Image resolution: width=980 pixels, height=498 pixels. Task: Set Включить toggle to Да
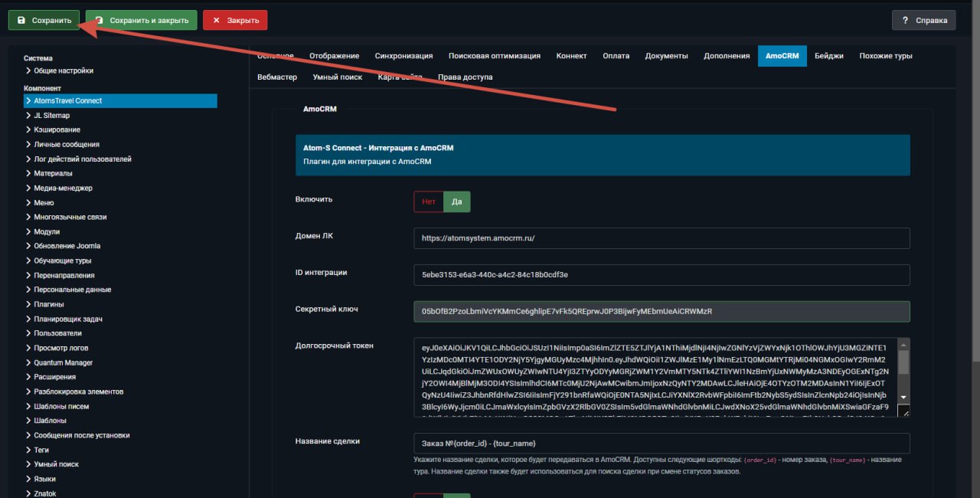tap(457, 201)
